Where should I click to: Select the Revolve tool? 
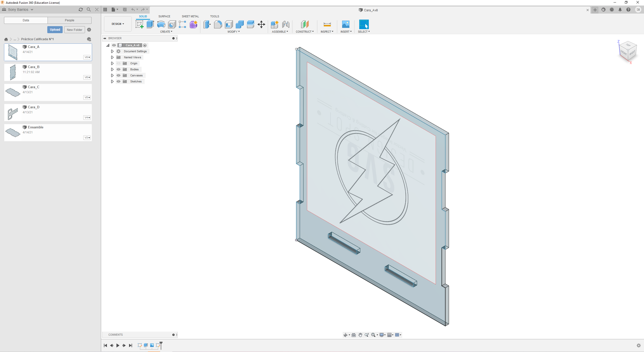[x=161, y=24]
